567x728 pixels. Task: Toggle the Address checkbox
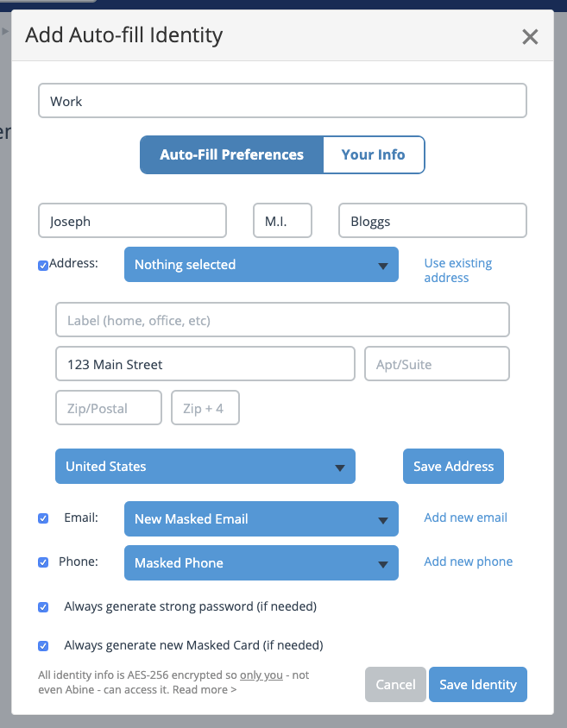coord(43,266)
